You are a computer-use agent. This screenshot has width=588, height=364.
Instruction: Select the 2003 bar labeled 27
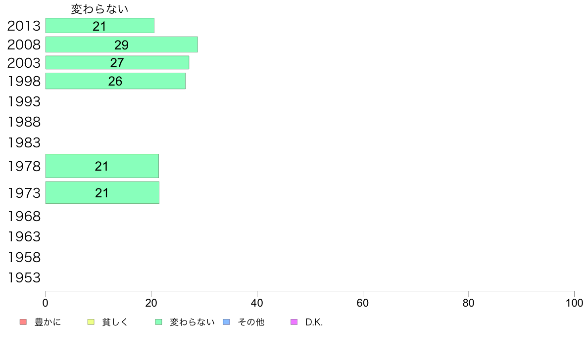117,63
